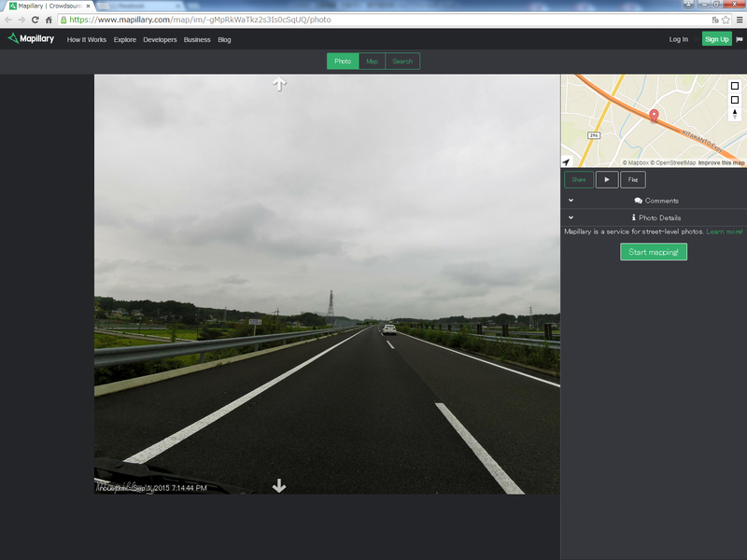This screenshot has width=747, height=560.
Task: Click the Mapillary browser tab title
Action: pos(50,7)
